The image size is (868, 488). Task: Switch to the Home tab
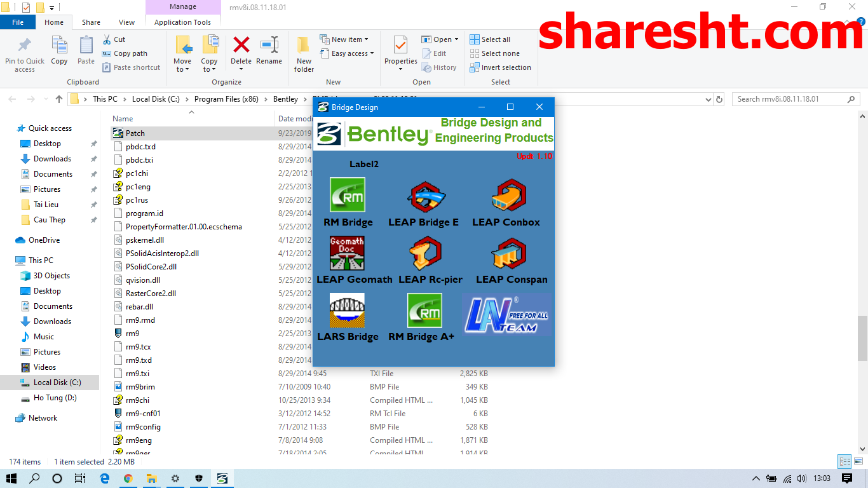pyautogui.click(x=54, y=22)
